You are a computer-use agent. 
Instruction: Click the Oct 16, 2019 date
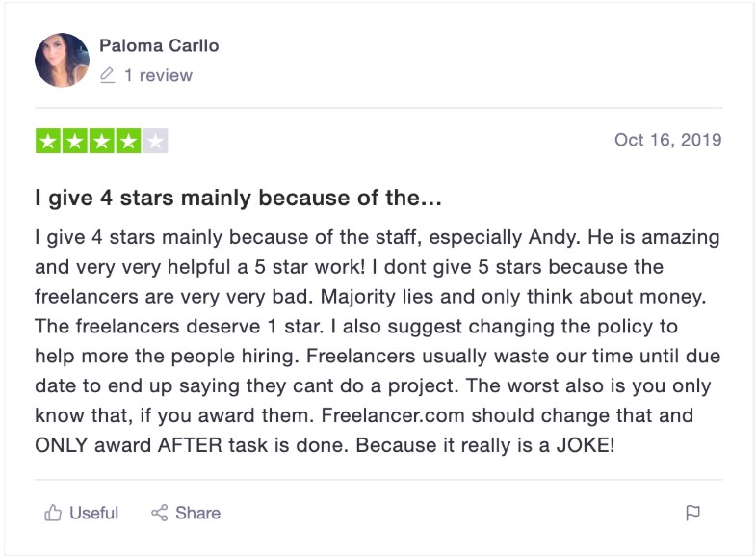point(667,140)
